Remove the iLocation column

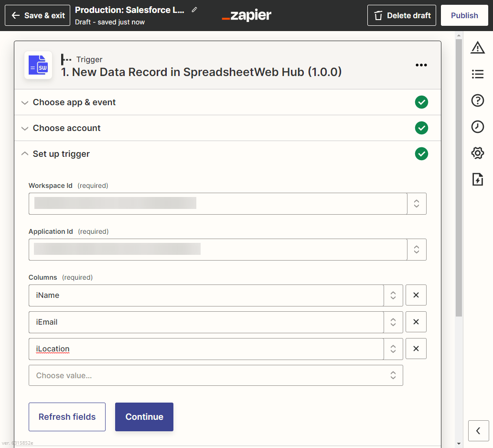[x=416, y=349]
